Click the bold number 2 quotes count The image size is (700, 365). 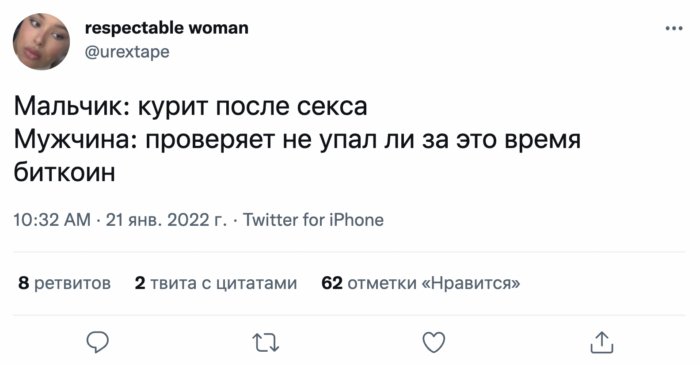tap(140, 283)
